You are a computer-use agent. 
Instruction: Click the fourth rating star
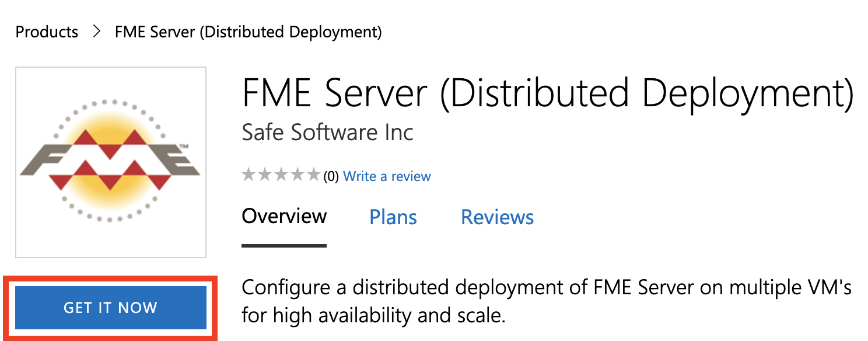(297, 175)
